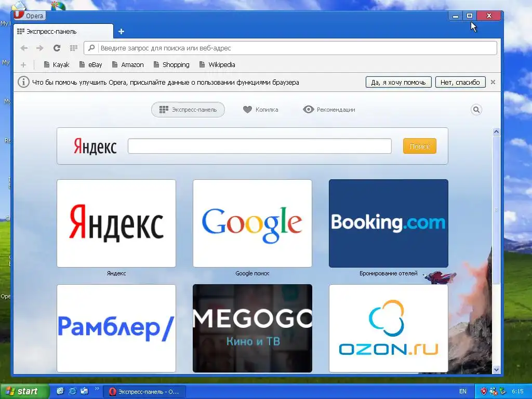The width and height of the screenshot is (532, 399).
Task: Open Speed Dial grid icon in toolbar
Action: [x=74, y=48]
